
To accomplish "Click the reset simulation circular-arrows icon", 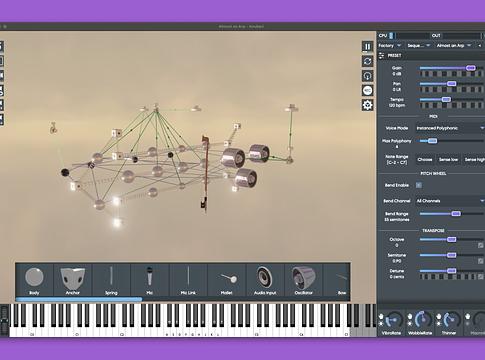I will pyautogui.click(x=368, y=61).
